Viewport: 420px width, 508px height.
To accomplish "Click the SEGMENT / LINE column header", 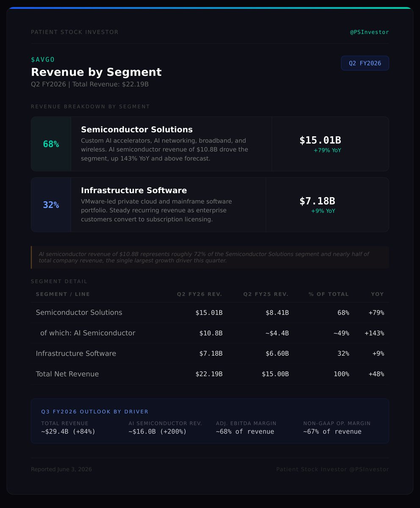I will (63, 294).
